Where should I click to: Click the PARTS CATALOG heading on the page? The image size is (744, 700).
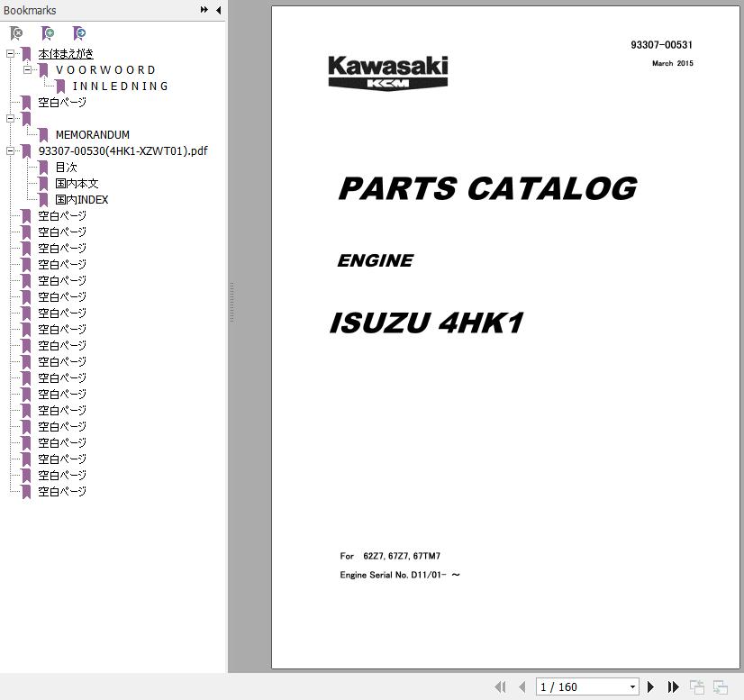488,188
